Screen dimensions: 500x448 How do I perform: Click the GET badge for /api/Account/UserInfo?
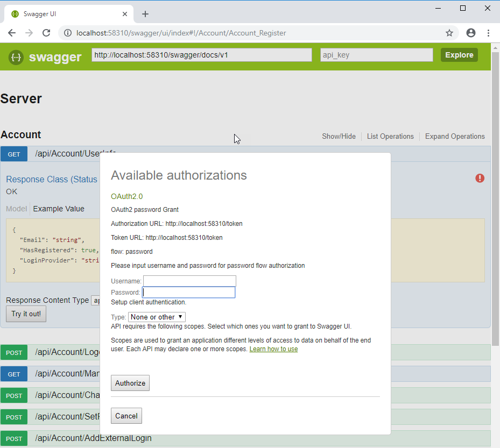[13, 153]
